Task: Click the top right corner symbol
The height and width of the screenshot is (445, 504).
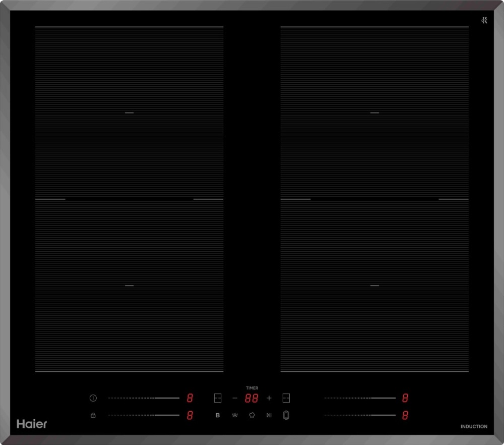Action: (484, 20)
